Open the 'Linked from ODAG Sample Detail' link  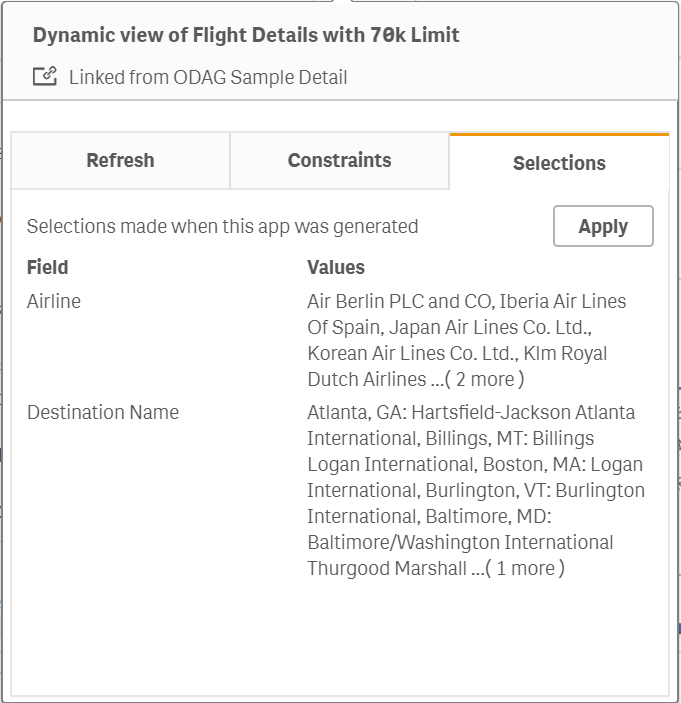point(208,77)
